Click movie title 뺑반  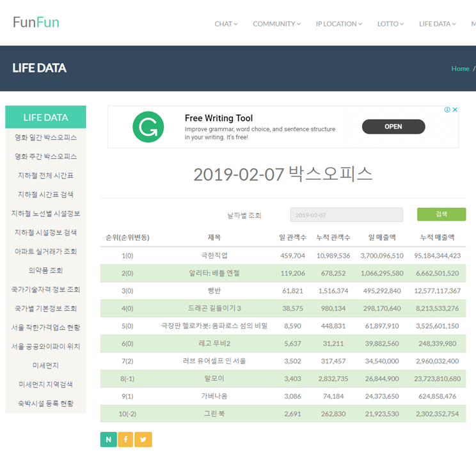pyautogui.click(x=214, y=290)
